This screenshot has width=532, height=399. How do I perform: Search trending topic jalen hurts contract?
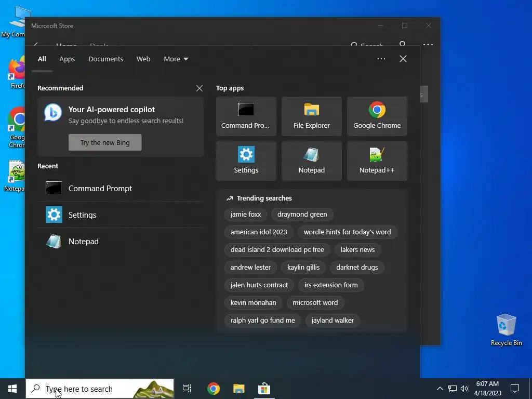coord(259,285)
